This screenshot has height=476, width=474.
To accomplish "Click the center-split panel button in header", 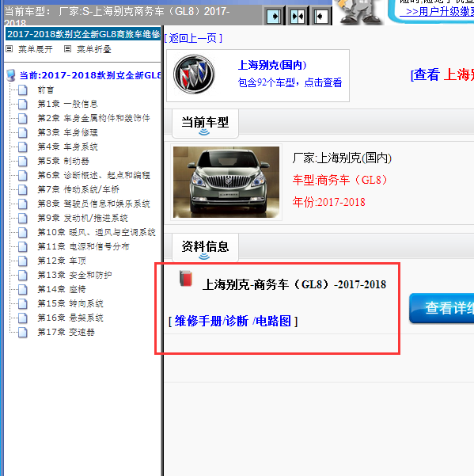I will pyautogui.click(x=298, y=16).
